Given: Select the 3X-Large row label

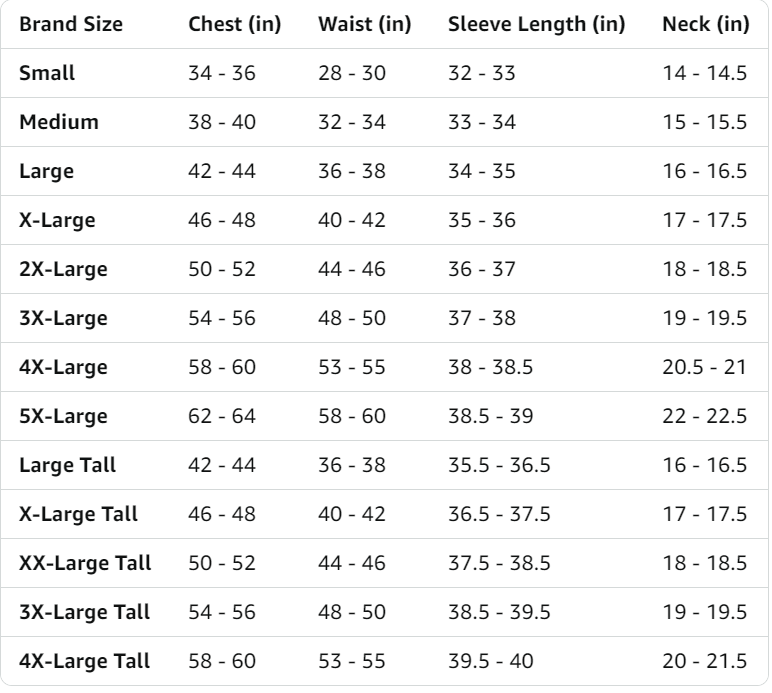Looking at the screenshot, I should tap(62, 319).
